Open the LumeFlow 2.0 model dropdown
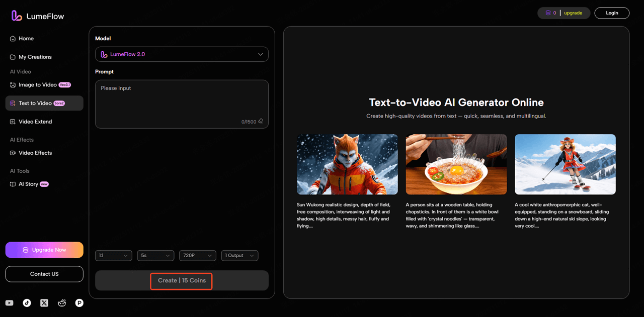This screenshot has height=317, width=644. click(x=182, y=54)
